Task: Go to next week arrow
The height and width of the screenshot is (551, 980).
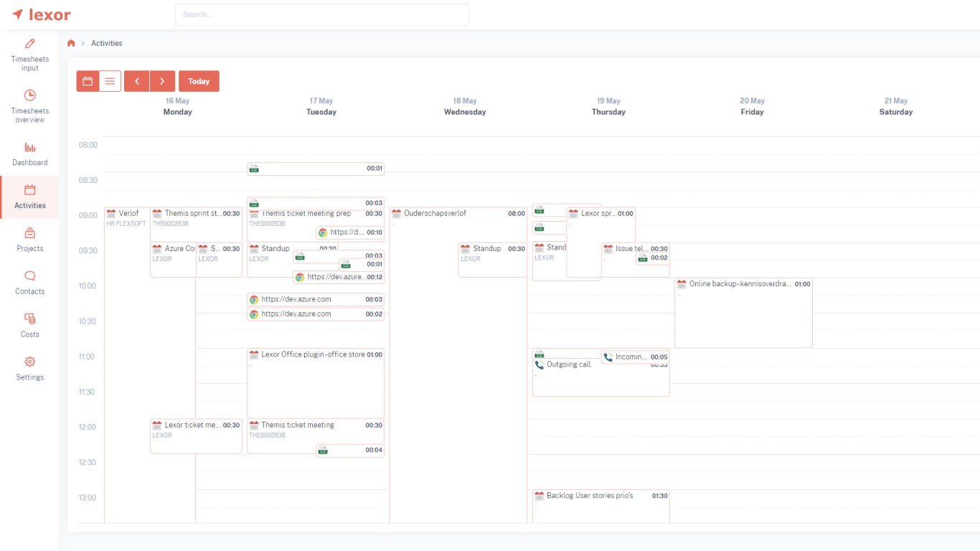Action: 162,81
